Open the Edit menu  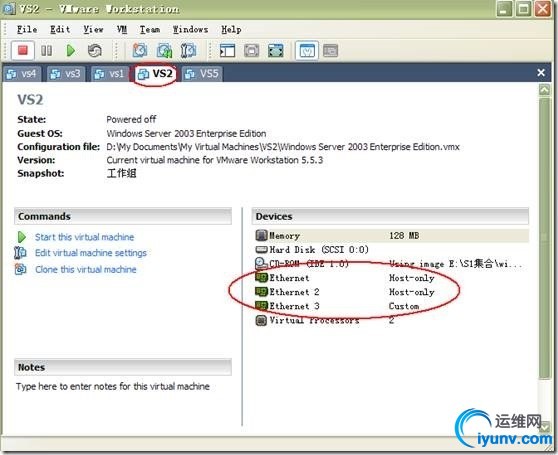(x=60, y=30)
